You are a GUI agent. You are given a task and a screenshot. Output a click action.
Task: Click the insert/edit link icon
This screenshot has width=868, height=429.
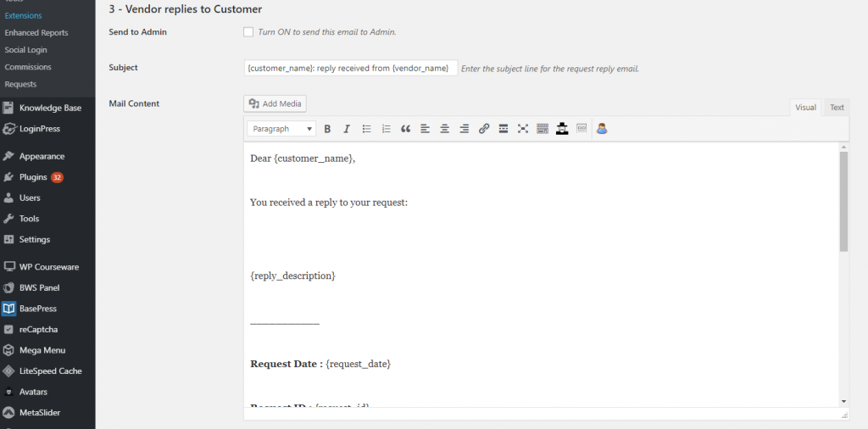pyautogui.click(x=484, y=129)
